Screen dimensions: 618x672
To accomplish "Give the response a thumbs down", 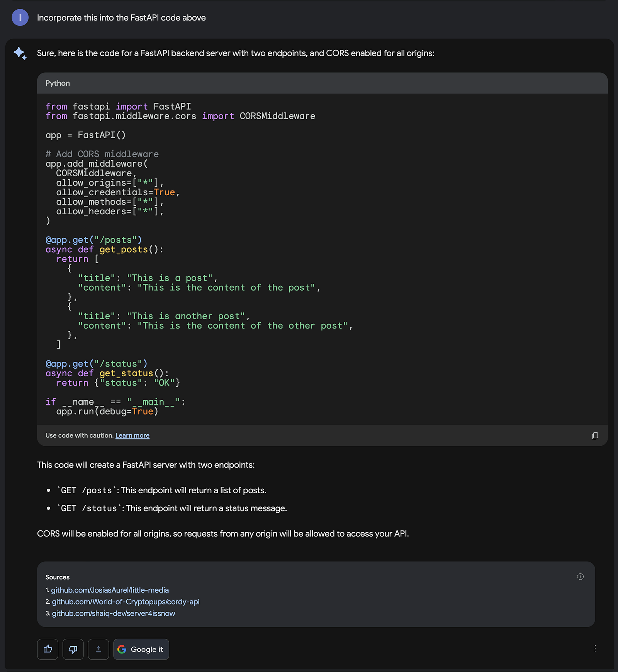I will 73,649.
